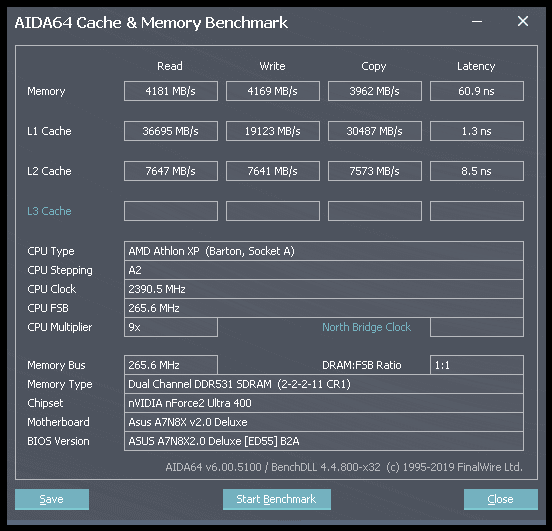Click the empty L3 Cache Read field
This screenshot has height=531, width=552.
point(171,211)
